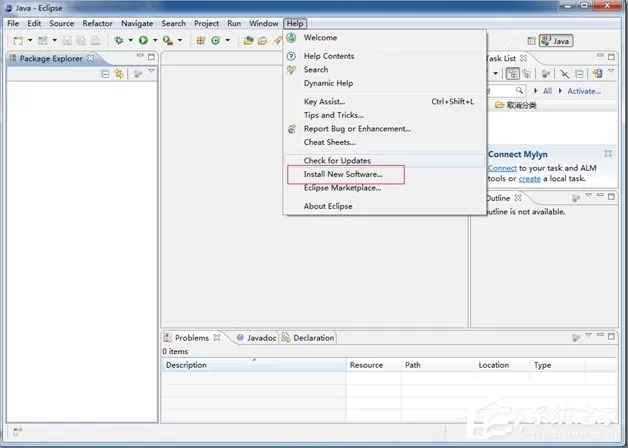Screen dimensions: 628x448
Task: Click the New wizard toolbar icon
Action: pyautogui.click(x=18, y=40)
